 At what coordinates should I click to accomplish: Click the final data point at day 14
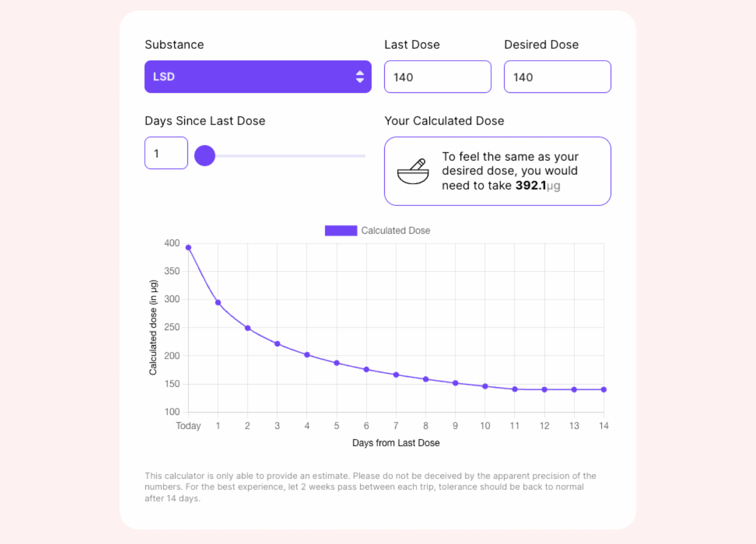click(603, 389)
